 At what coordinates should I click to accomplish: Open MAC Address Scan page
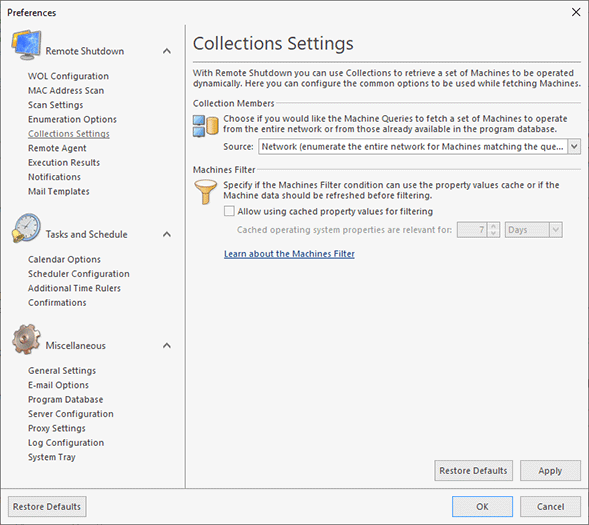(66, 91)
